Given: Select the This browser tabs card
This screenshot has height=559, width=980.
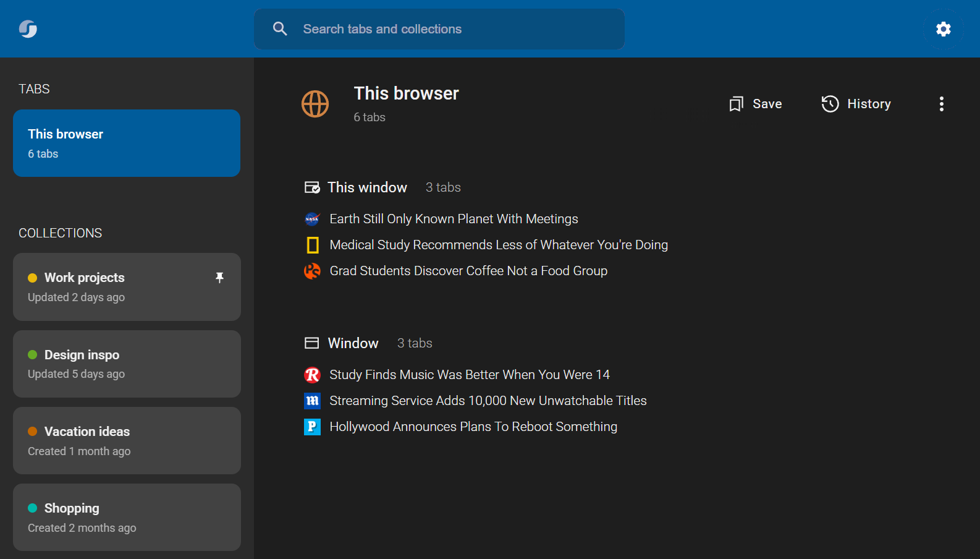Looking at the screenshot, I should tap(127, 143).
